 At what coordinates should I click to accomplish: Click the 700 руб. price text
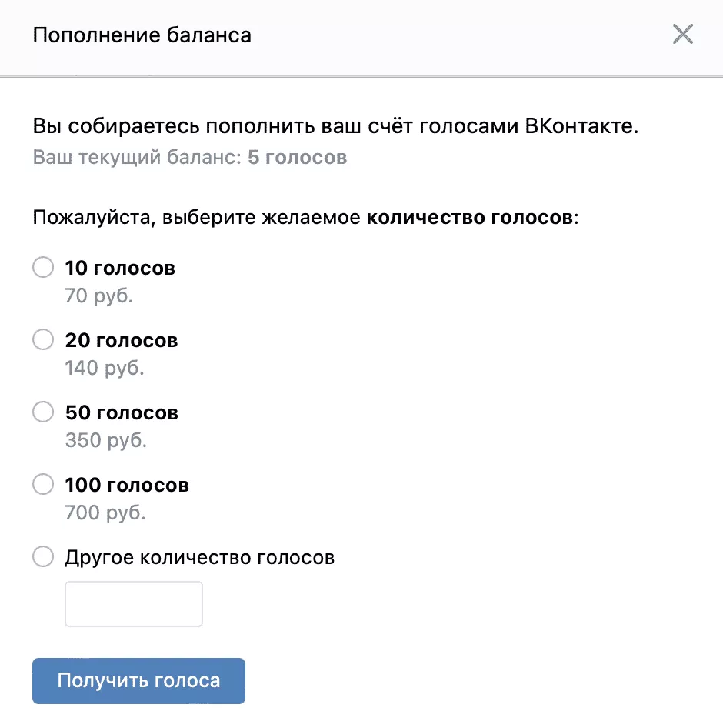(105, 513)
